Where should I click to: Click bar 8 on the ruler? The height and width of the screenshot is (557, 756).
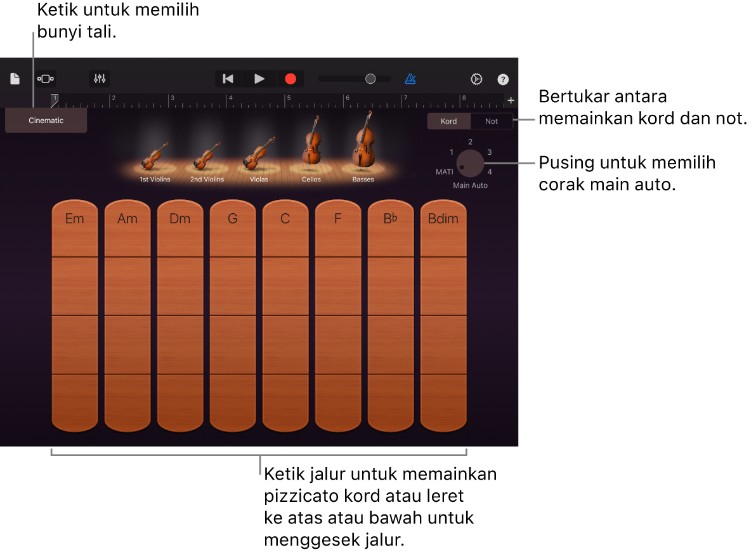[464, 98]
